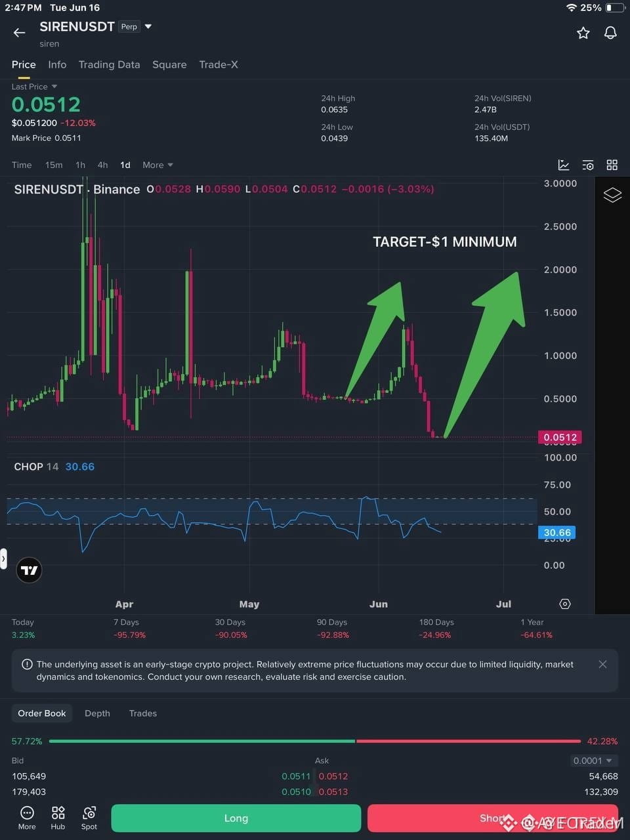Click the battery indicator in status bar
The image size is (630, 840).
[614, 8]
